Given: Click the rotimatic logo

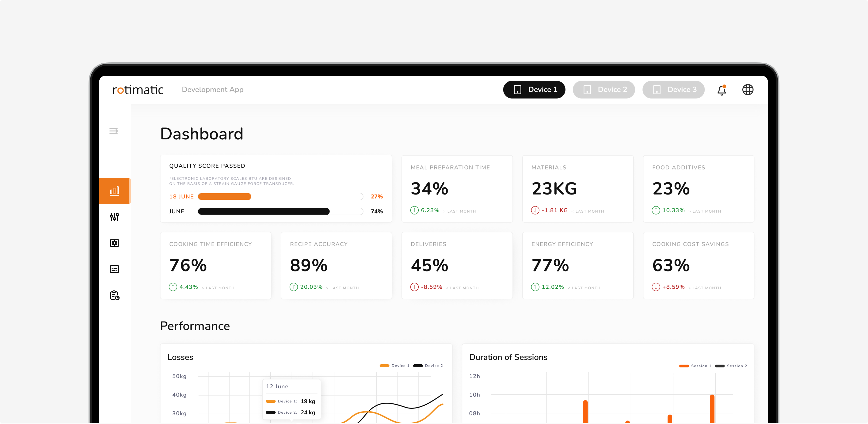Looking at the screenshot, I should pyautogui.click(x=138, y=90).
